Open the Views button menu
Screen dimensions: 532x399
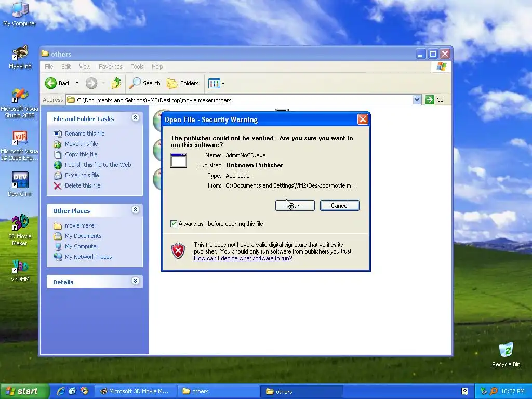tap(216, 83)
